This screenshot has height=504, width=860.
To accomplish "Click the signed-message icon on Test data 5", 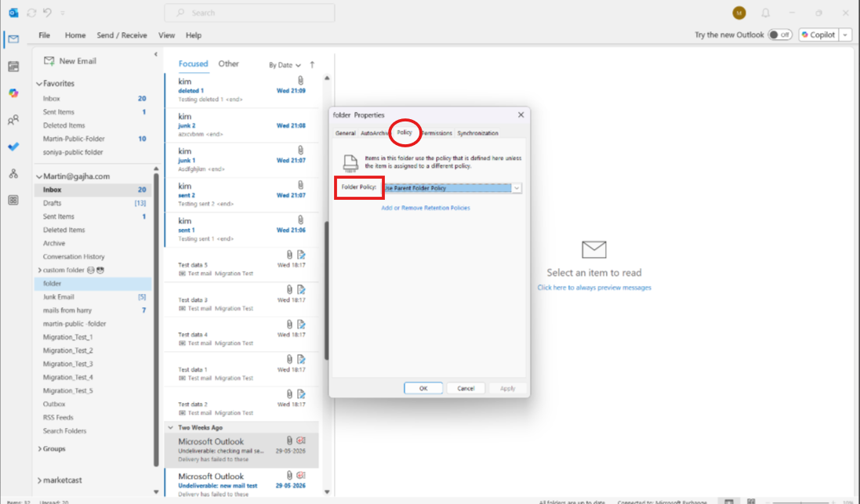I will (301, 255).
